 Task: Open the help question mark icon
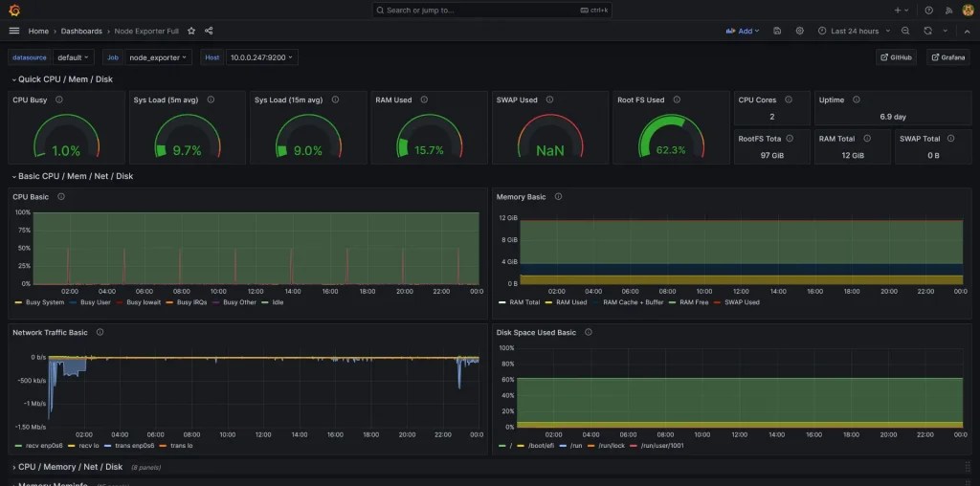(x=928, y=10)
